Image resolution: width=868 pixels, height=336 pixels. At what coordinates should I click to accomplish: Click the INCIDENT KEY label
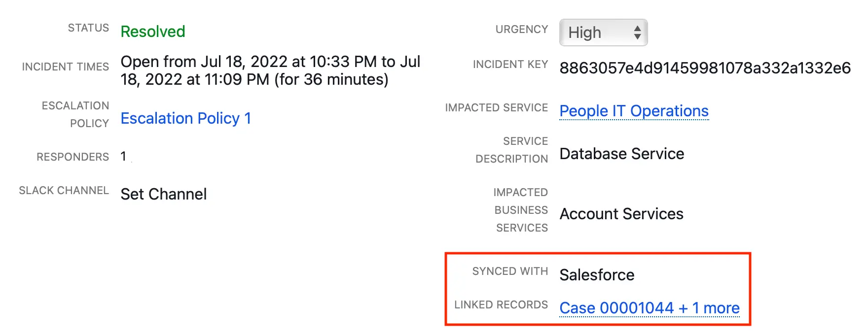[x=510, y=65]
